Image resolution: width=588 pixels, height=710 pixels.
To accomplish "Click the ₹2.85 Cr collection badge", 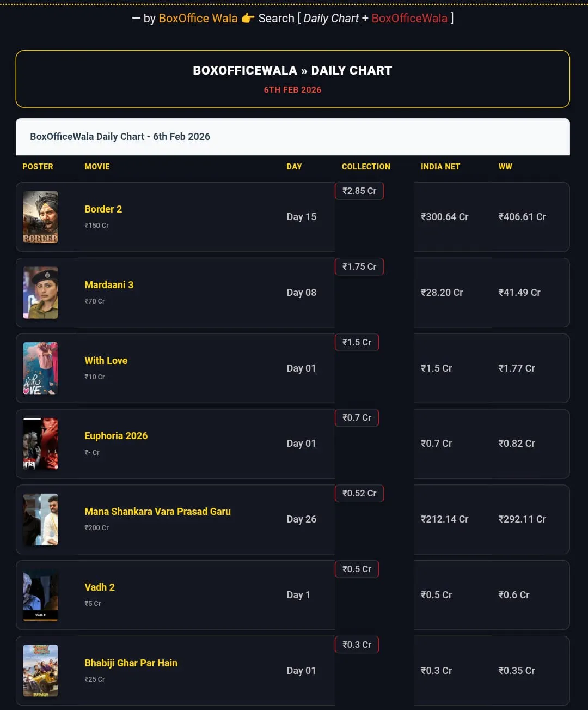I will (359, 191).
